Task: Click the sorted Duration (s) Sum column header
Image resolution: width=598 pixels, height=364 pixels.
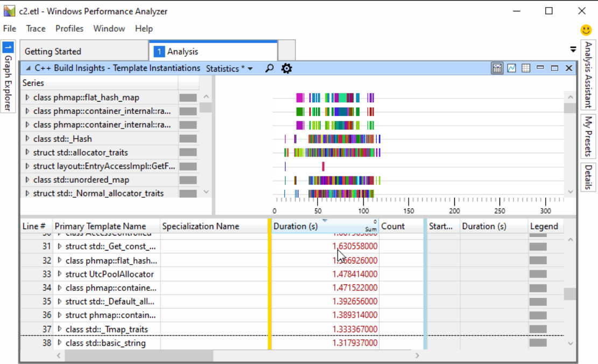Action: (325, 226)
